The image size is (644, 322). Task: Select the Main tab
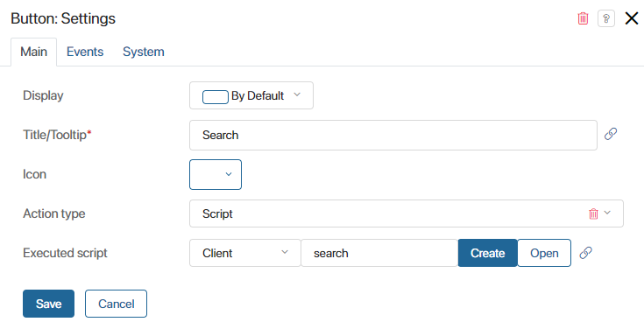click(33, 52)
